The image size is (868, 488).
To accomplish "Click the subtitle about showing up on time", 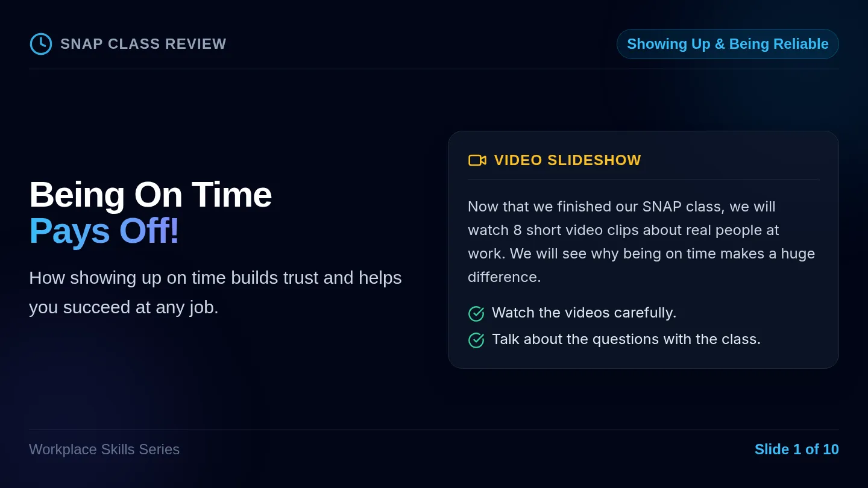I will tap(216, 292).
